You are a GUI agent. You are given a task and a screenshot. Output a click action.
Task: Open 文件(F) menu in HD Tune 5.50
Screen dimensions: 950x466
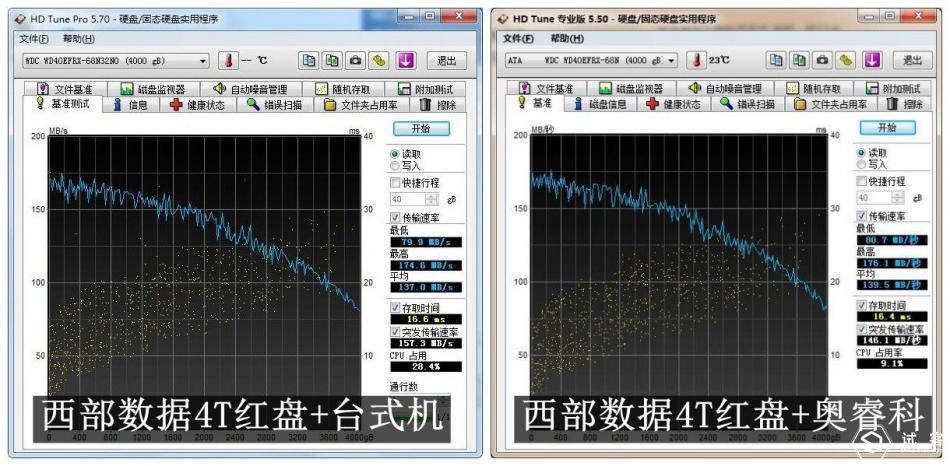click(518, 38)
